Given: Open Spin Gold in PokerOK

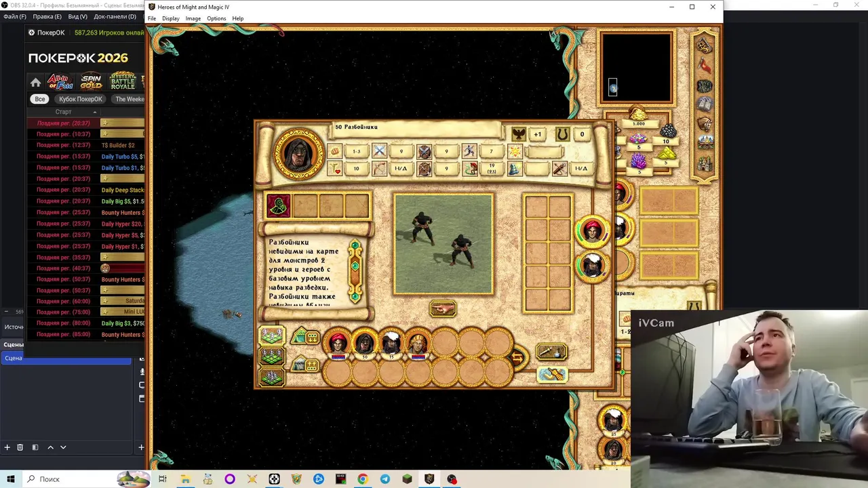Looking at the screenshot, I should pyautogui.click(x=91, y=82).
